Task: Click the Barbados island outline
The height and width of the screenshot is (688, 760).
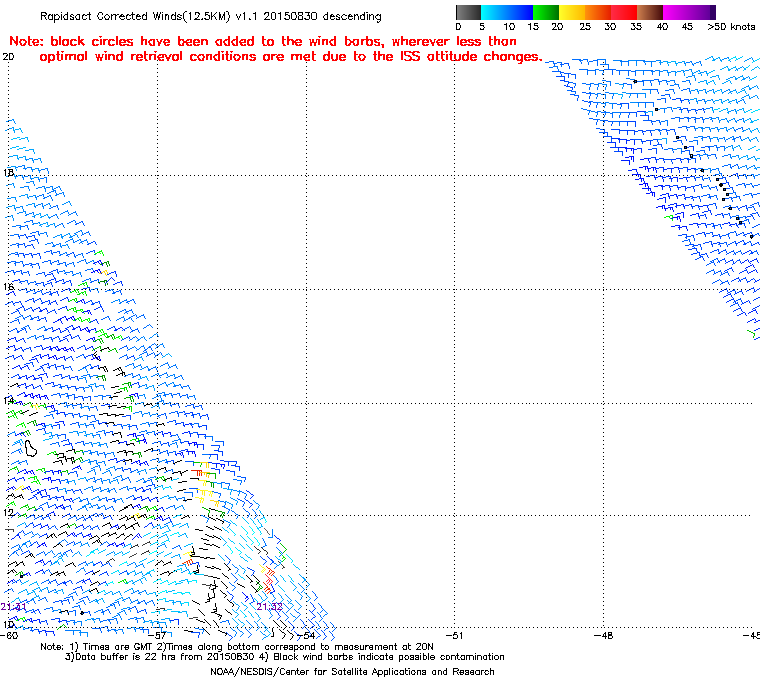Action: tap(31, 448)
